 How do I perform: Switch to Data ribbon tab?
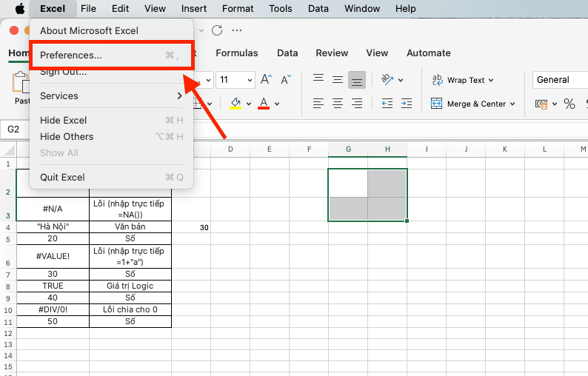click(x=287, y=53)
